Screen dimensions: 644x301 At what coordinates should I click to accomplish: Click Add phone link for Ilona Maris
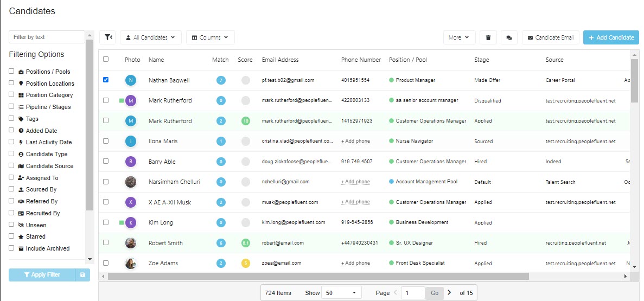[x=355, y=141]
